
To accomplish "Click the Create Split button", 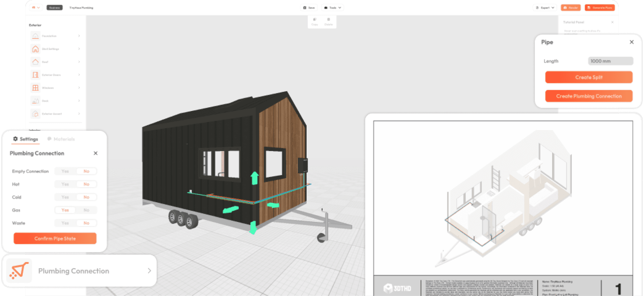I will click(589, 77).
